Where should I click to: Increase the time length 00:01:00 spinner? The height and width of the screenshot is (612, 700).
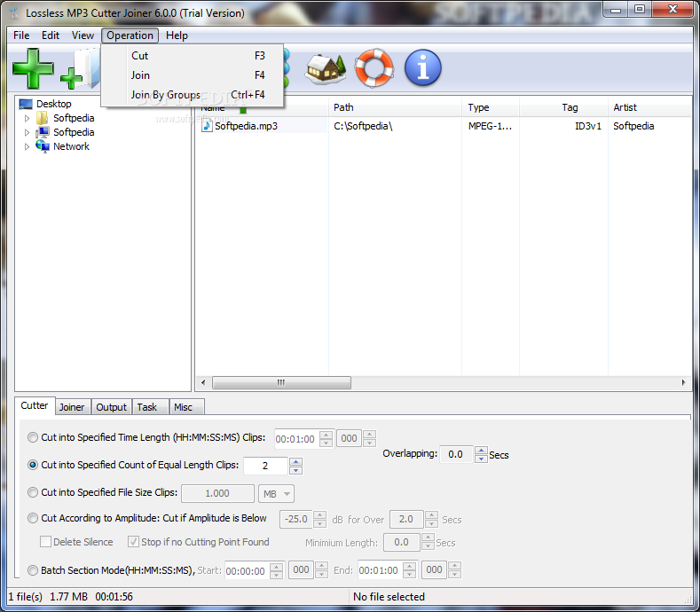(326, 435)
